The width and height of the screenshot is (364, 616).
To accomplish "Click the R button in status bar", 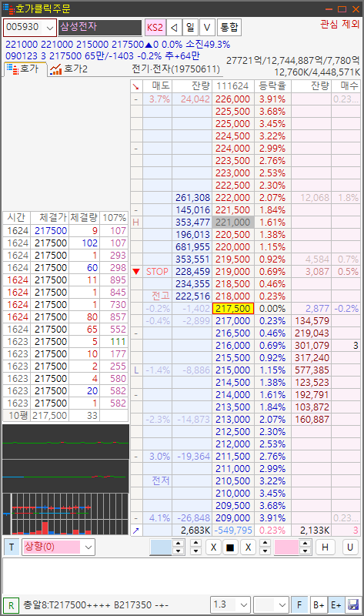I will tap(11, 605).
